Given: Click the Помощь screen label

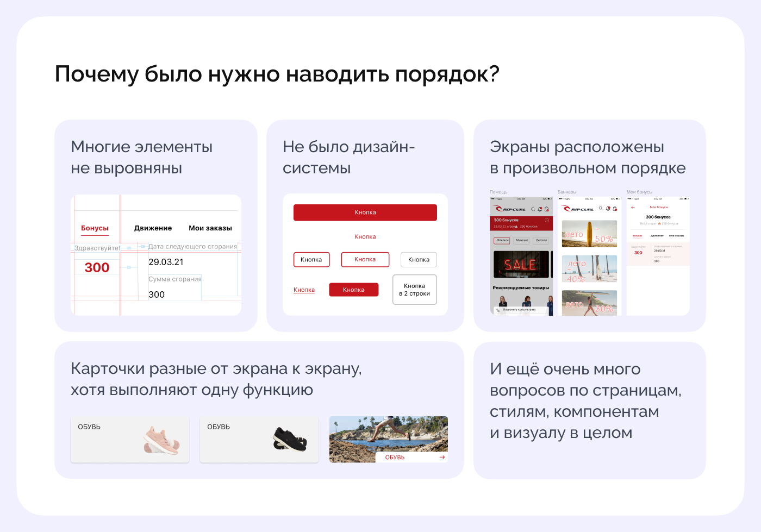Looking at the screenshot, I should pos(498,192).
